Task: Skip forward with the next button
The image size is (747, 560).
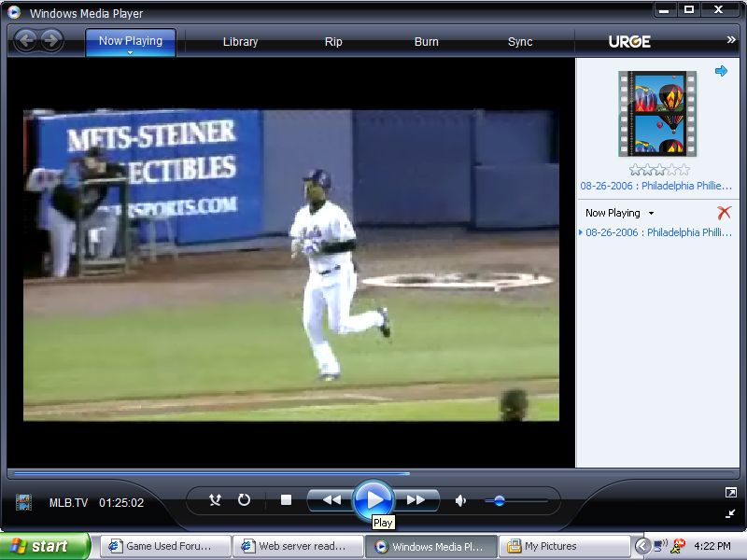Action: coord(416,500)
